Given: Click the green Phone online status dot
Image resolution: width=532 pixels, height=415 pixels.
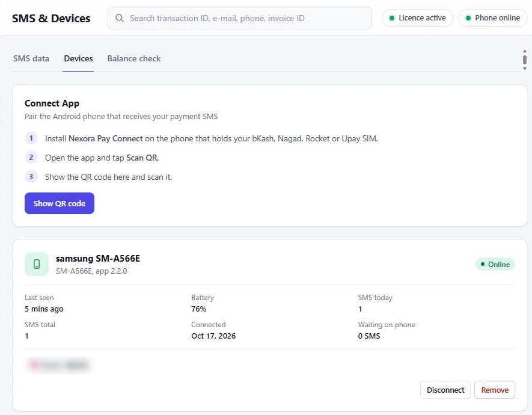Looking at the screenshot, I should pyautogui.click(x=468, y=18).
